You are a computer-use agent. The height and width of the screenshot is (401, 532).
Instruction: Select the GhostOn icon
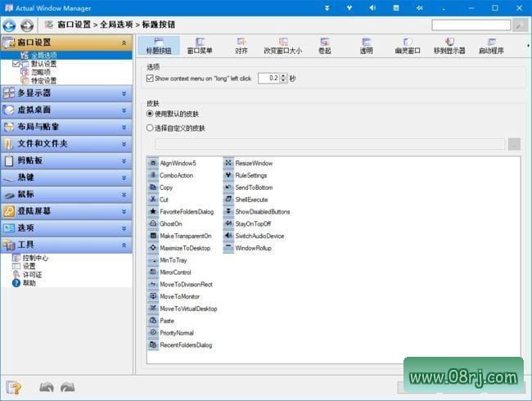tap(153, 223)
